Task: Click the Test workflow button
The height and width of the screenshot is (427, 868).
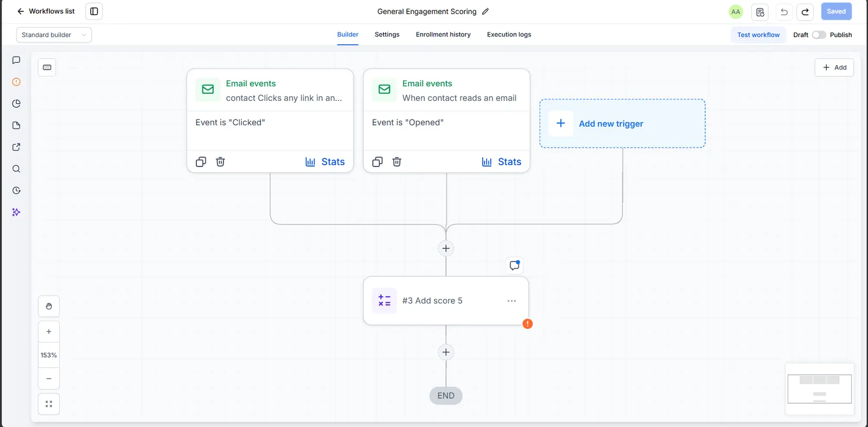Action: coord(758,35)
